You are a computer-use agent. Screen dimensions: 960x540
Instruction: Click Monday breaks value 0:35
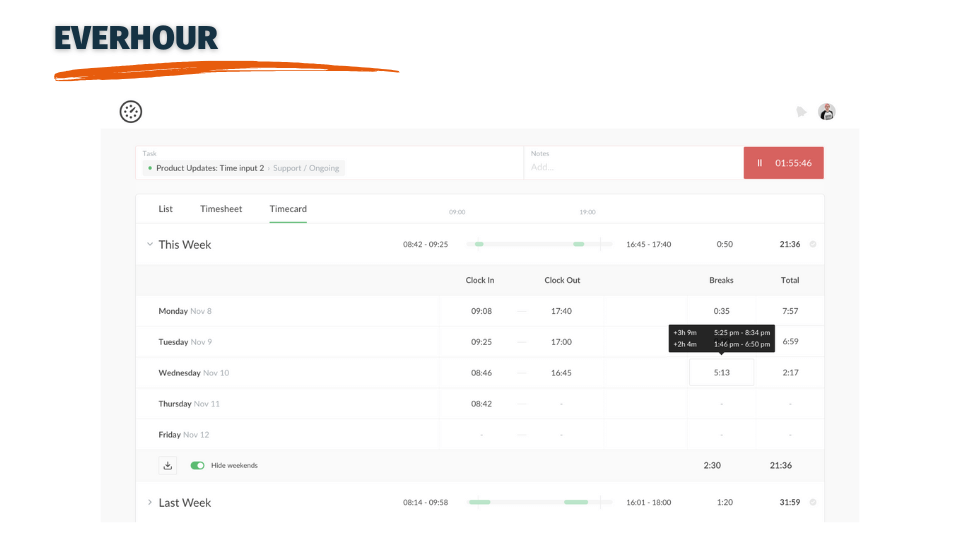click(x=722, y=311)
